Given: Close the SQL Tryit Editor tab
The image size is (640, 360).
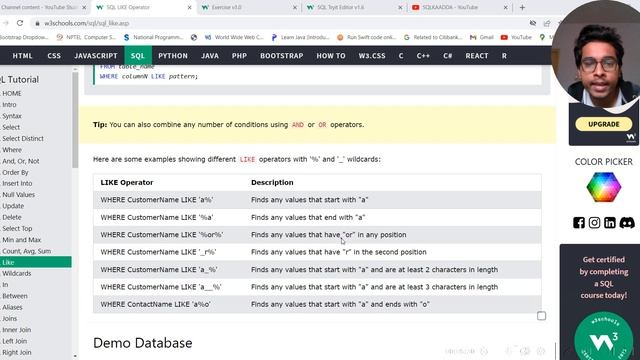Looking at the screenshot, I should [400, 7].
